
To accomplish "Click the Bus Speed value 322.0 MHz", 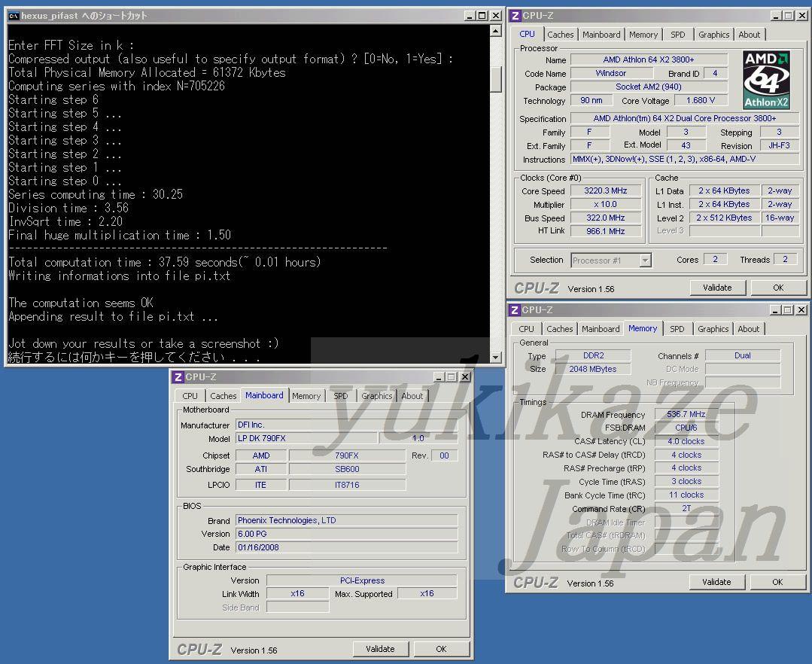I will [x=606, y=218].
